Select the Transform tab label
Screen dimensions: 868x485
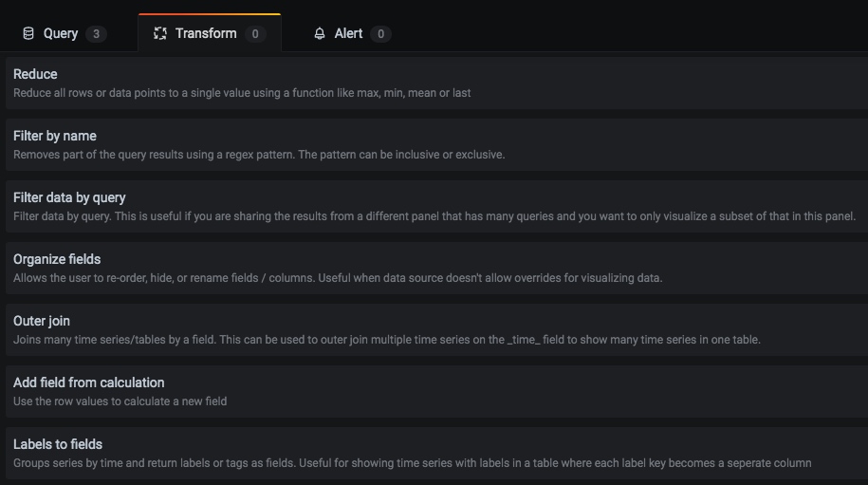click(206, 33)
